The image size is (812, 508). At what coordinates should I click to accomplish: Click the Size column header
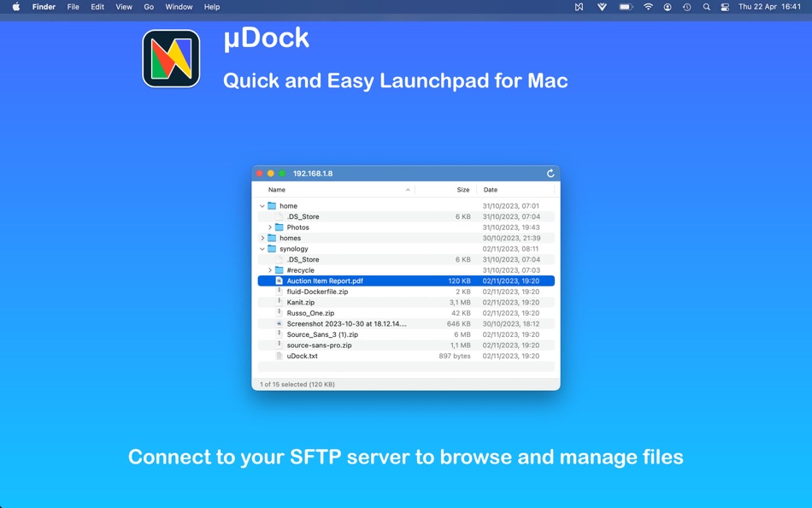[x=462, y=189]
